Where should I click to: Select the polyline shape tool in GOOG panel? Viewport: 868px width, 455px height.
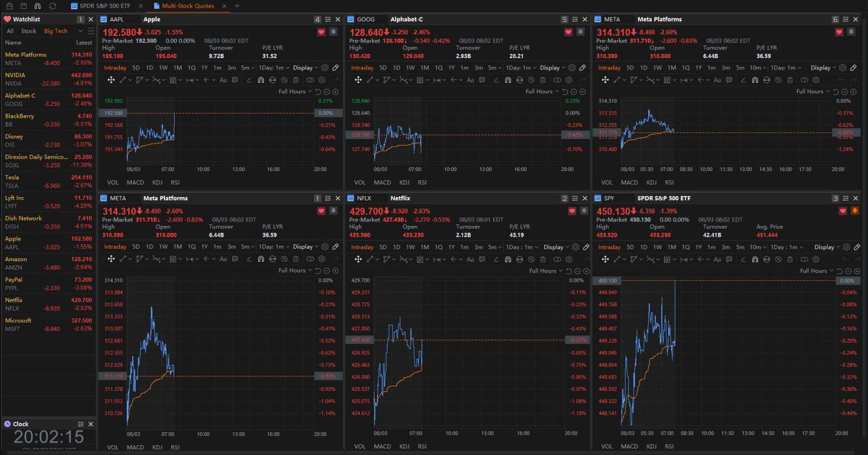[x=386, y=80]
